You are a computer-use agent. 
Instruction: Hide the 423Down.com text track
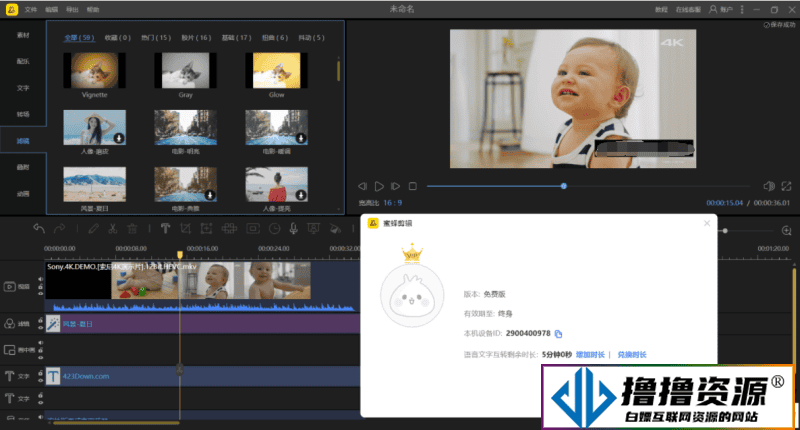click(40, 380)
